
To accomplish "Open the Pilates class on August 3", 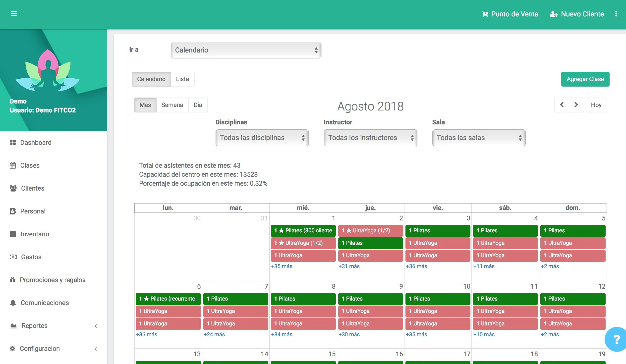I will [438, 231].
